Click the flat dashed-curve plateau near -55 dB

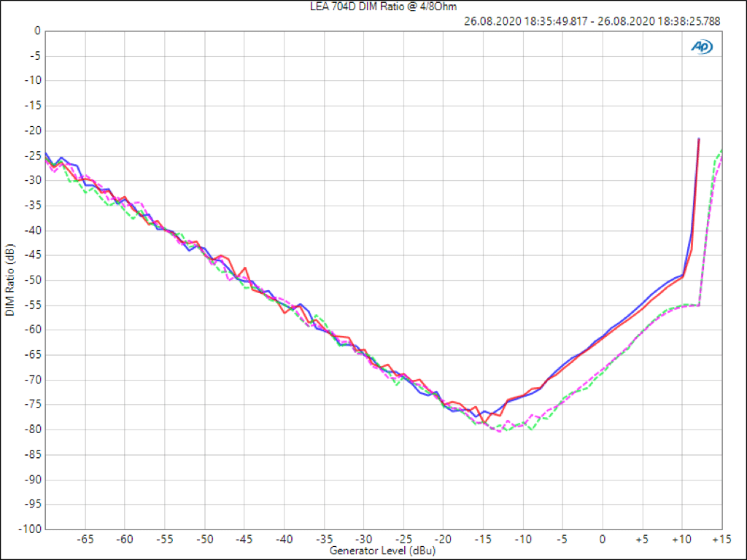689,305
